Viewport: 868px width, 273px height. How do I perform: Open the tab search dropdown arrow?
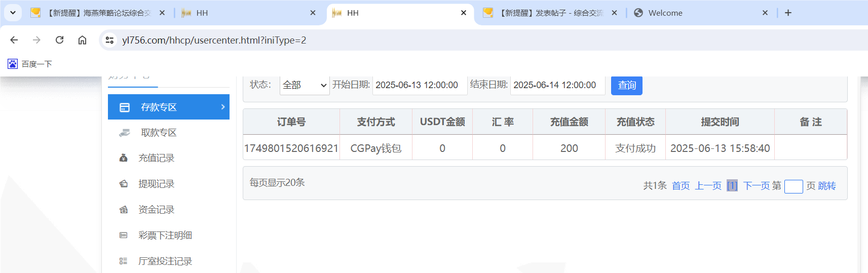click(13, 13)
